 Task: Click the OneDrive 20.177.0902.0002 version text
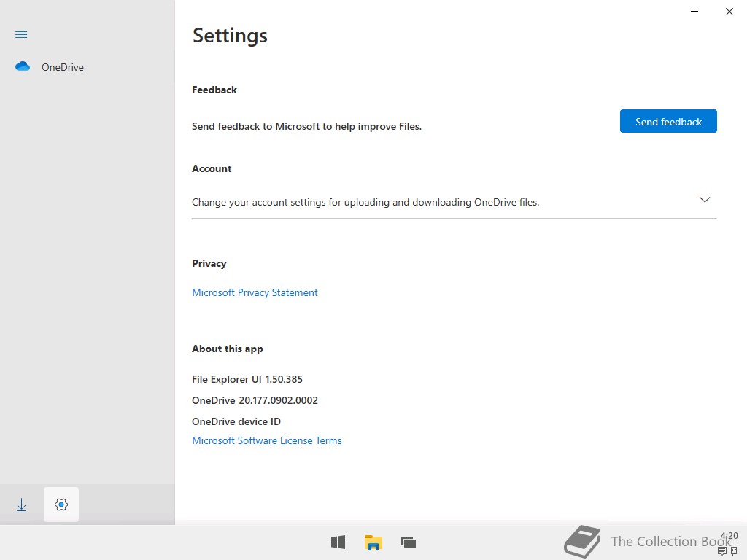[255, 400]
